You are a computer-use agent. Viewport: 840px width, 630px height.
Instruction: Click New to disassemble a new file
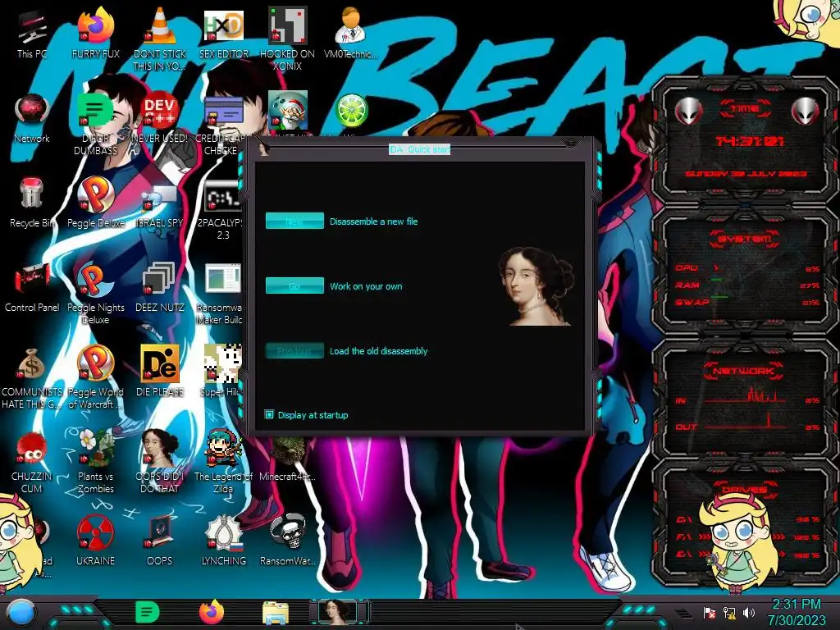pos(294,221)
